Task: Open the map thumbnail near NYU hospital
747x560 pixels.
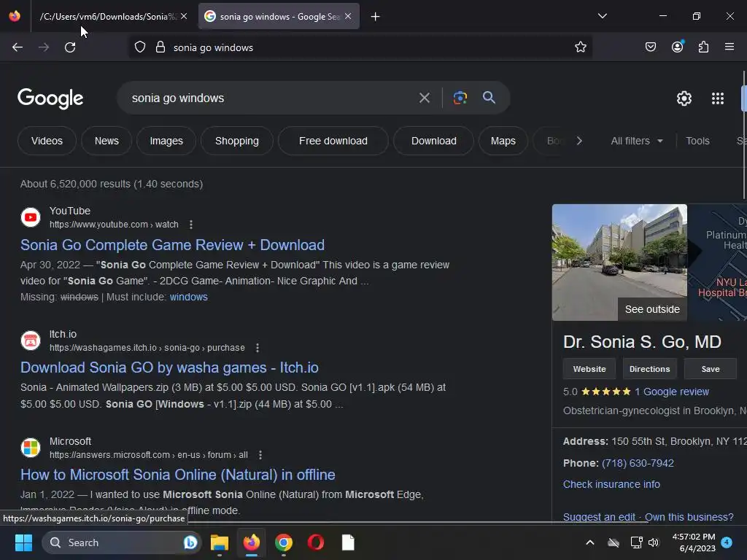Action: 717,262
